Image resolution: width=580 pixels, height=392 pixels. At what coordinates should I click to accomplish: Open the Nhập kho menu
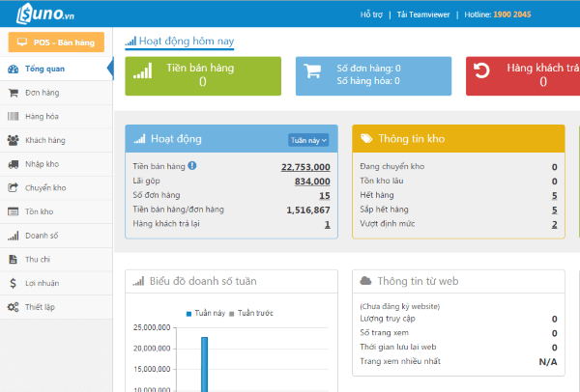[x=43, y=164]
